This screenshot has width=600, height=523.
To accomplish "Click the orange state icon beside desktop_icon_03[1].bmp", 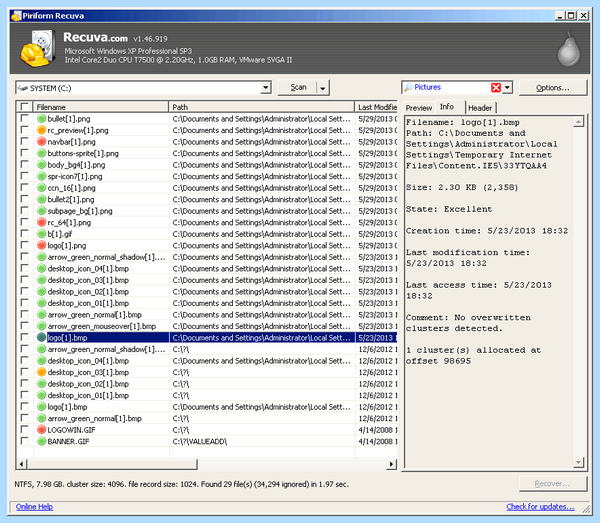I will coord(41,372).
